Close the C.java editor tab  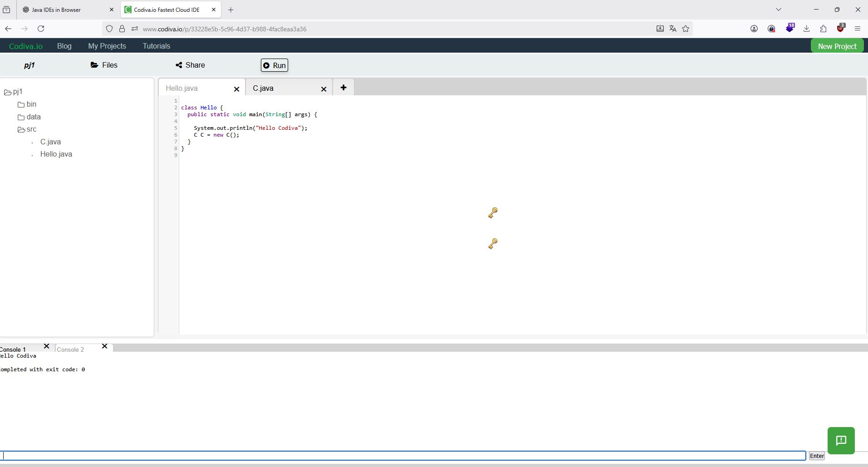324,89
